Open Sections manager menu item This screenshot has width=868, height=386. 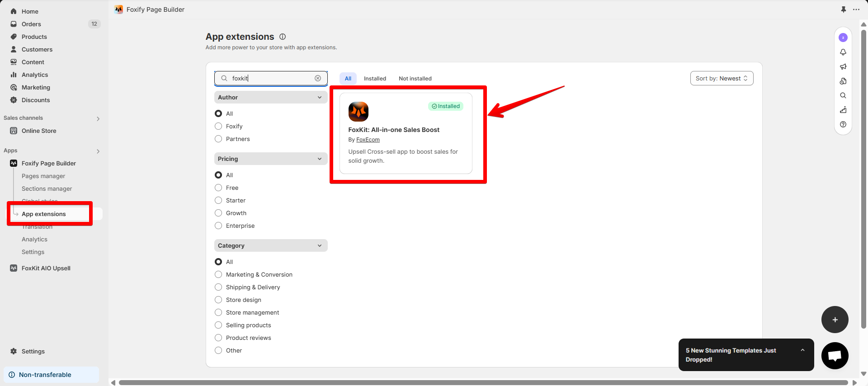tap(47, 188)
